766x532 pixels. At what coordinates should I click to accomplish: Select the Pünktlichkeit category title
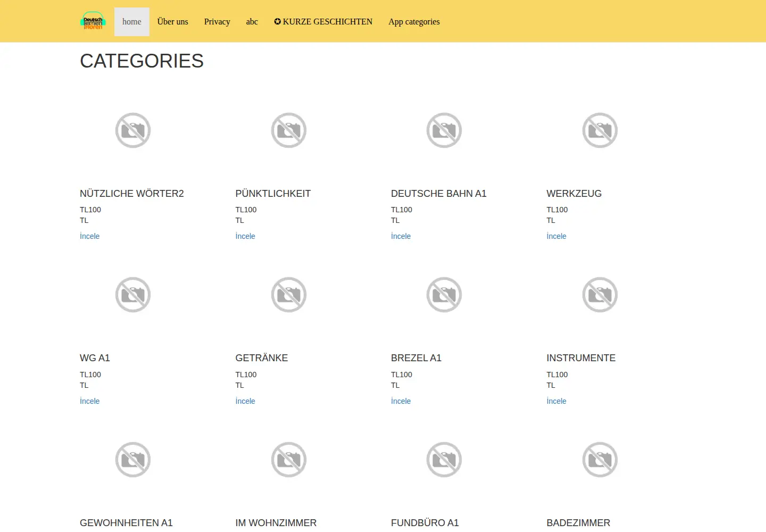(x=273, y=194)
